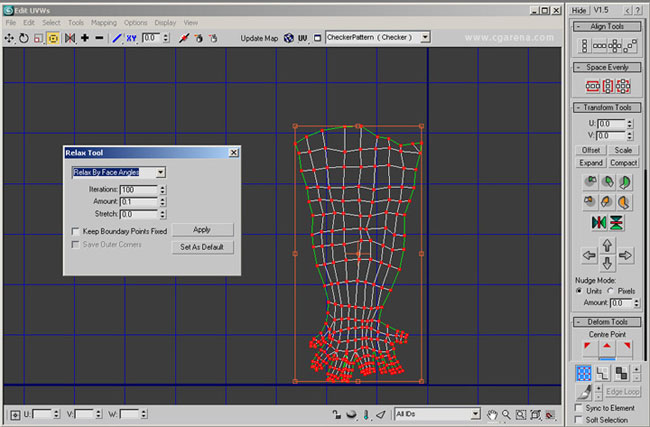Click the Expand button
This screenshot has height=427, width=650.
[x=591, y=163]
